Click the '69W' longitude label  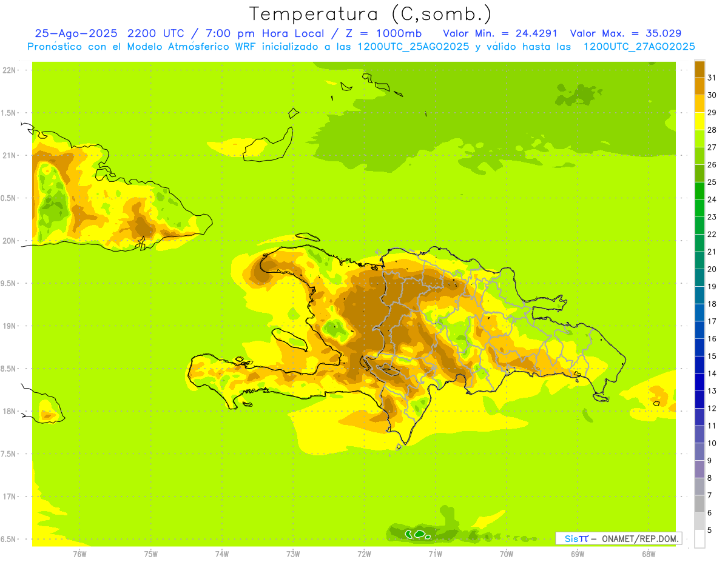tap(578, 554)
